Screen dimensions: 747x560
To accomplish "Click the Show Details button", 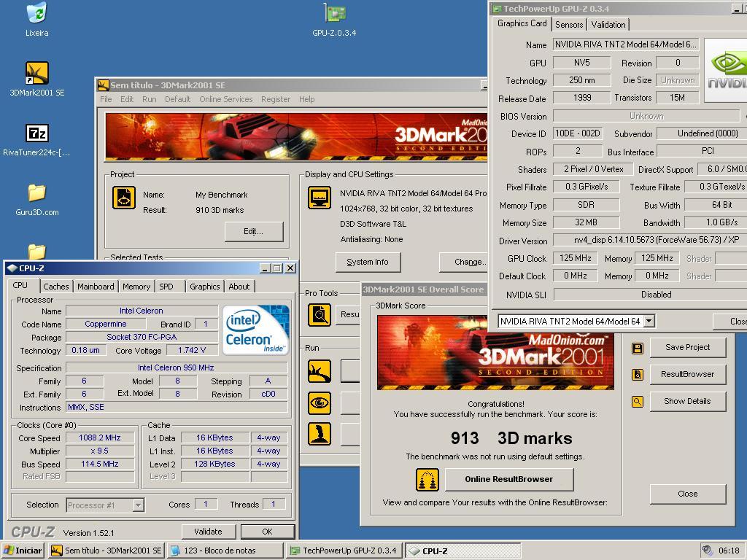I will click(x=688, y=402).
